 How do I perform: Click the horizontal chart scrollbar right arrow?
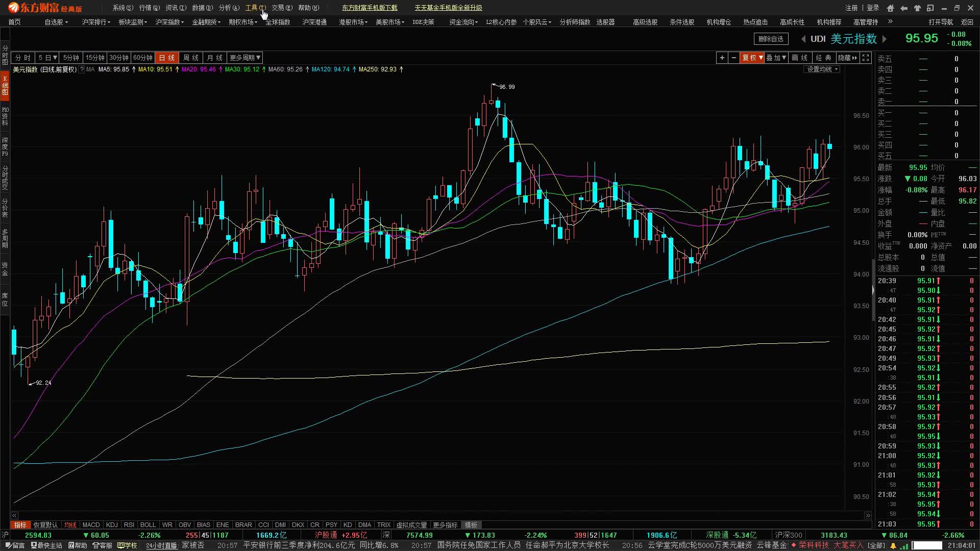[868, 515]
